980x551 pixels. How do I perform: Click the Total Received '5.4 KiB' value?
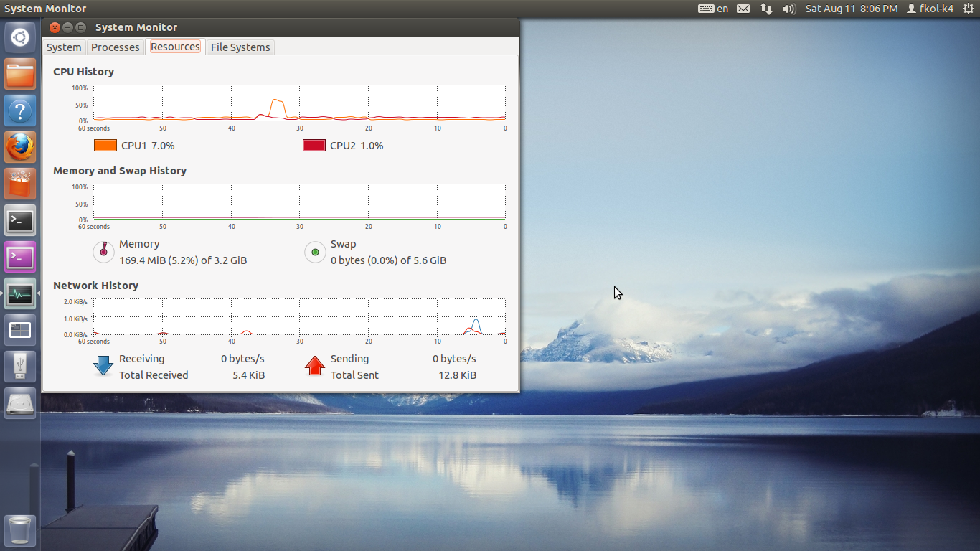point(248,375)
